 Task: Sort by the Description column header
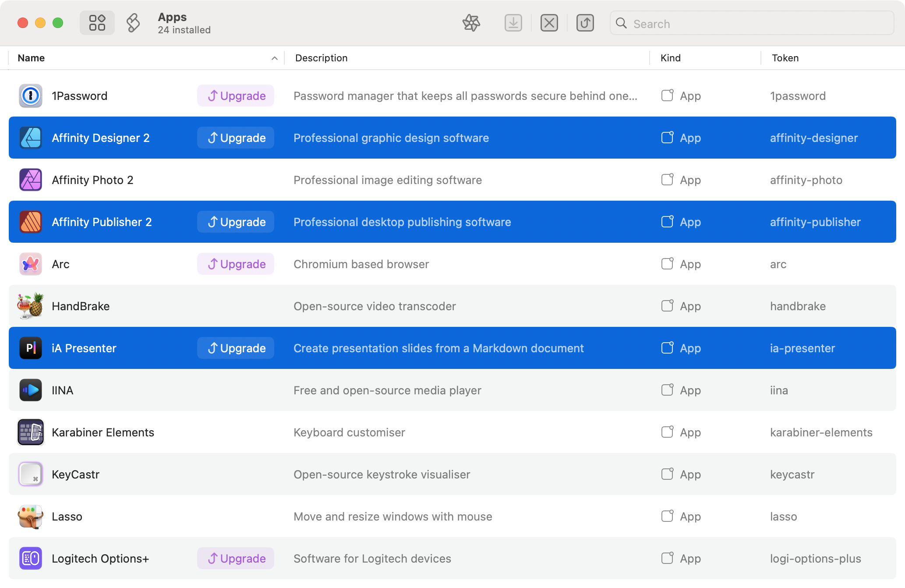pyautogui.click(x=321, y=58)
